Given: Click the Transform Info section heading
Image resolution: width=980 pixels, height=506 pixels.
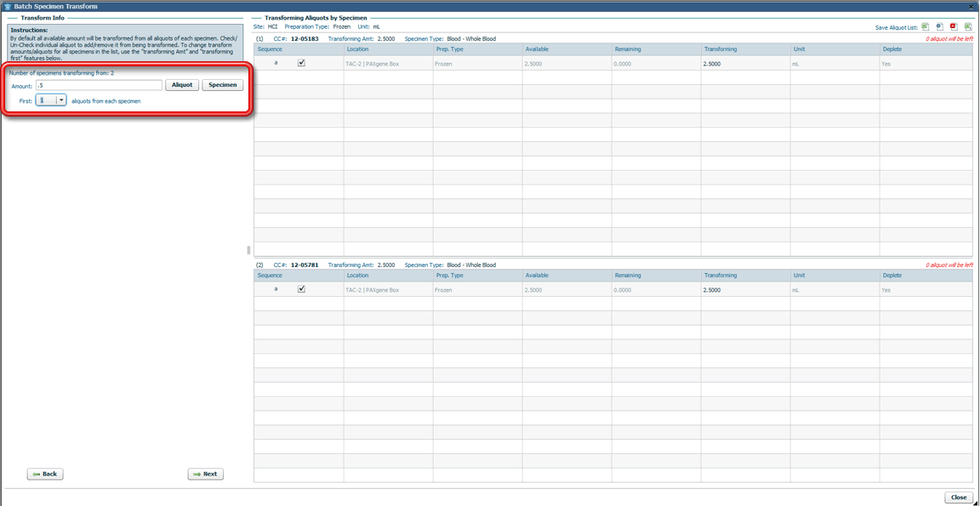Looking at the screenshot, I should [x=43, y=18].
